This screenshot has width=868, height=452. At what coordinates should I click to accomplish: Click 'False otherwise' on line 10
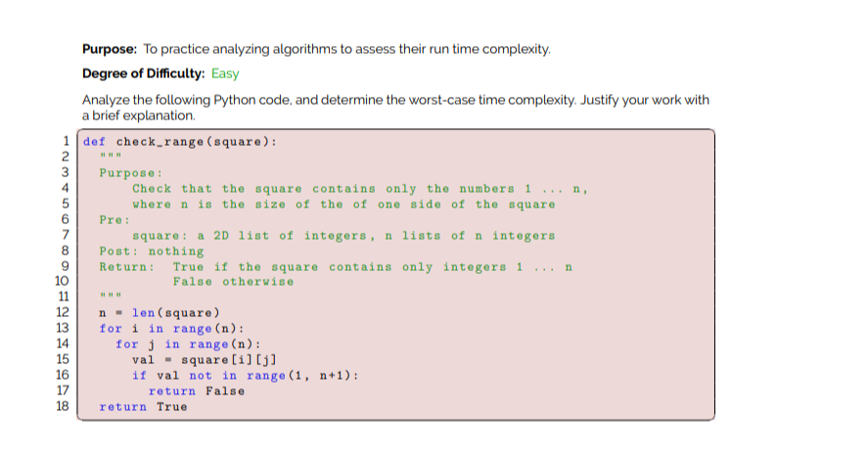click(233, 282)
